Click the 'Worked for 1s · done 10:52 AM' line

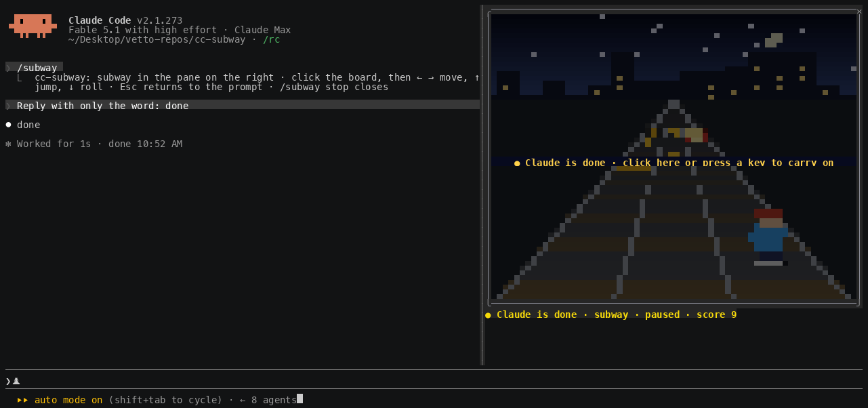point(94,144)
